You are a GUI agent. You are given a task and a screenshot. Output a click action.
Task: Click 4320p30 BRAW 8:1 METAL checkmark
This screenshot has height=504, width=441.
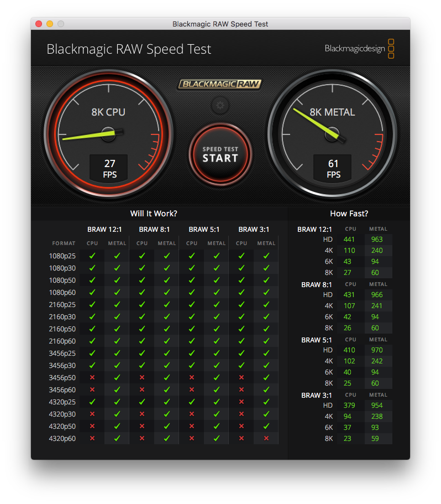(167, 414)
